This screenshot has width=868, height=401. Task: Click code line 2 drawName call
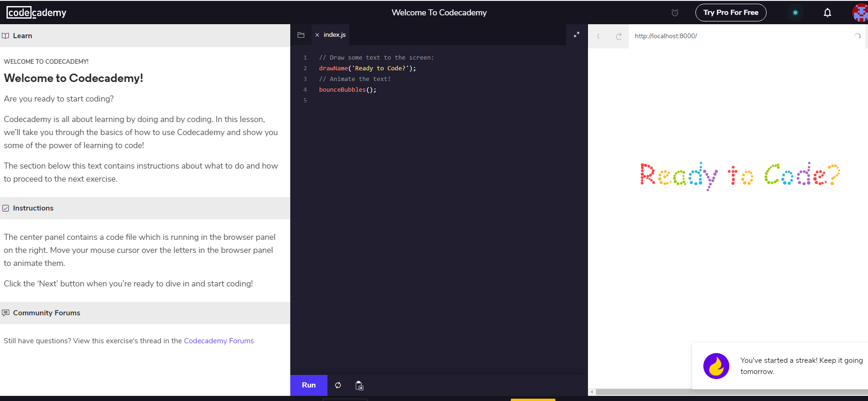[x=367, y=68]
